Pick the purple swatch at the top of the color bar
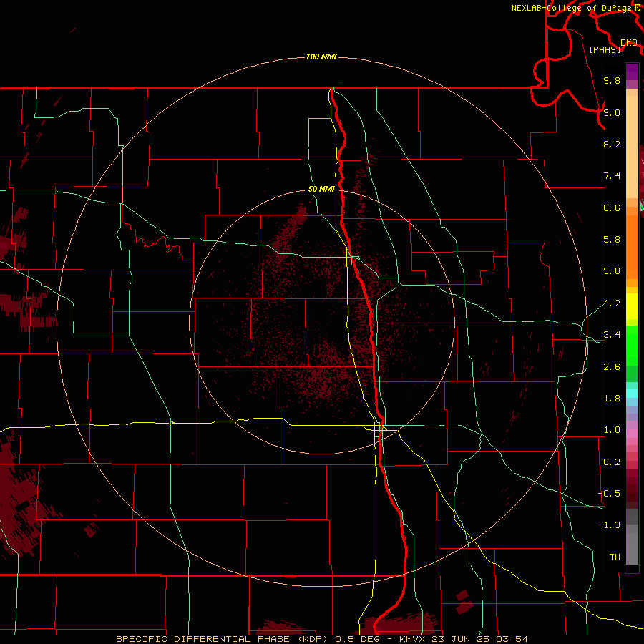 tap(632, 72)
